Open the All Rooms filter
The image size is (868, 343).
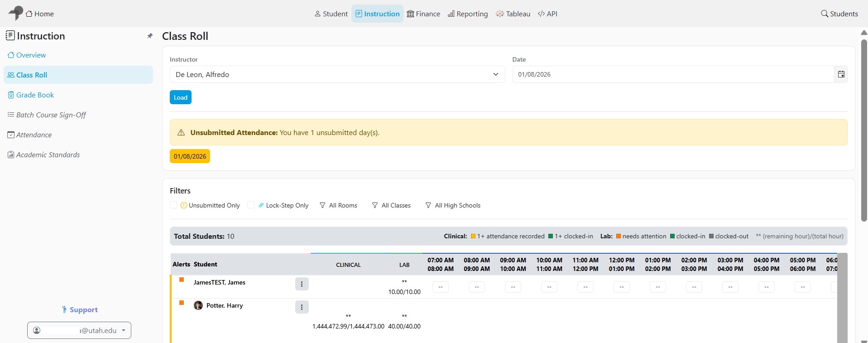(338, 205)
